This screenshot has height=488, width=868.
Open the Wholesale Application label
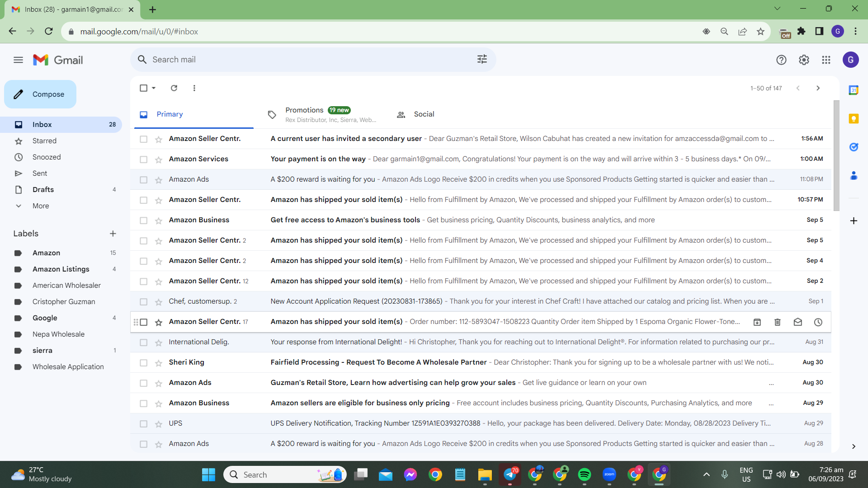tap(68, 367)
